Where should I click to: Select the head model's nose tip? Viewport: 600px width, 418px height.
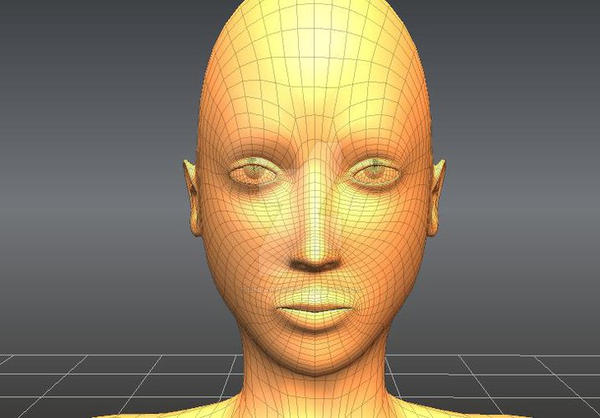coord(315,253)
